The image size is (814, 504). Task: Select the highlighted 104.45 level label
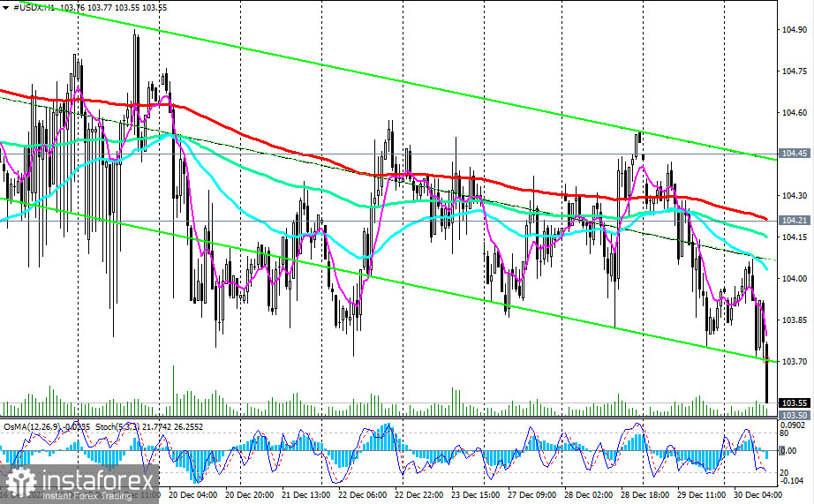click(x=795, y=154)
